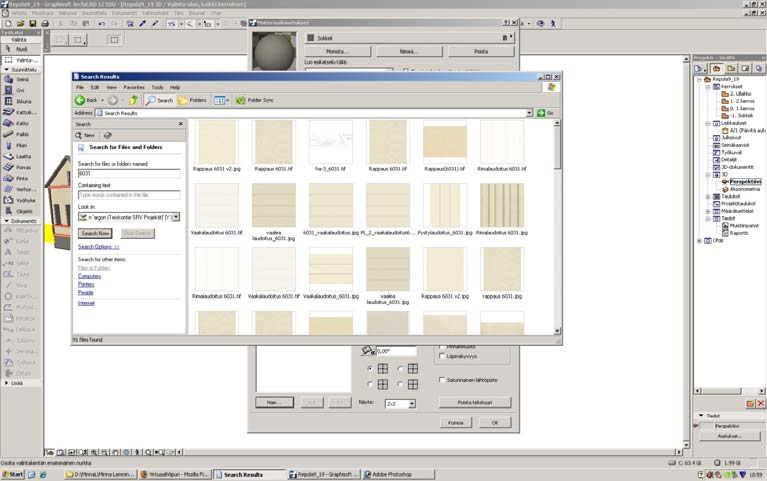Viewport: 767px width, 481px height.
Task: Collapse the Dokumentti toolbox section
Action: [6, 221]
